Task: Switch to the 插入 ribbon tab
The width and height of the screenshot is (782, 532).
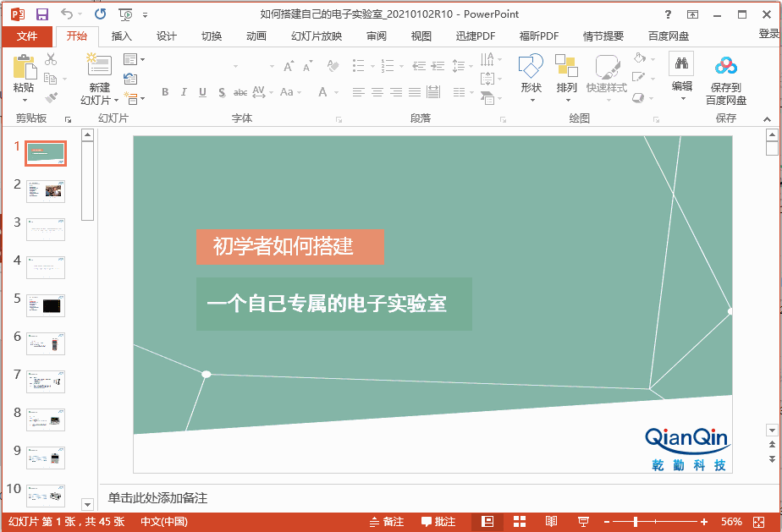Action: pyautogui.click(x=121, y=36)
